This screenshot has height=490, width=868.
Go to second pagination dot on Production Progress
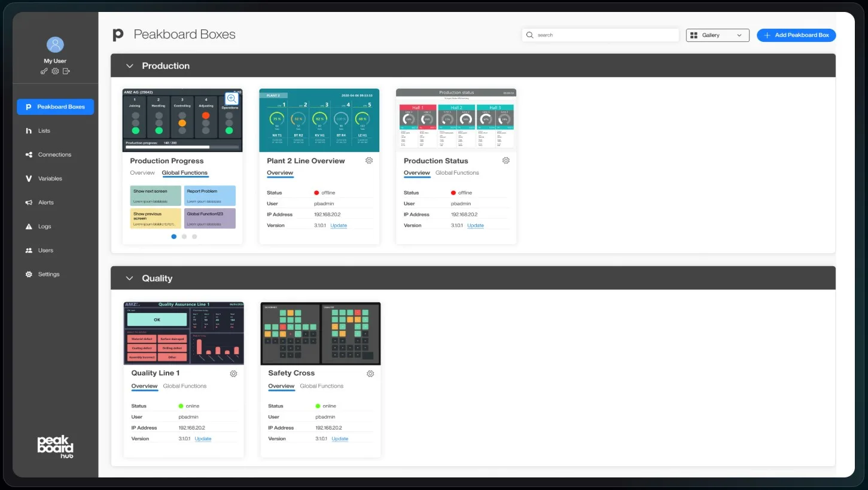point(184,236)
